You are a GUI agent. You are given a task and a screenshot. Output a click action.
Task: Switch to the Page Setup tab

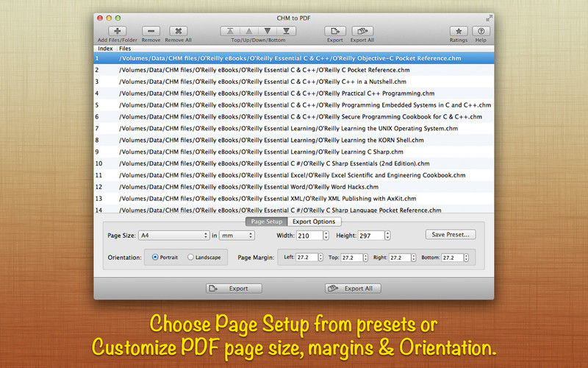[267, 222]
